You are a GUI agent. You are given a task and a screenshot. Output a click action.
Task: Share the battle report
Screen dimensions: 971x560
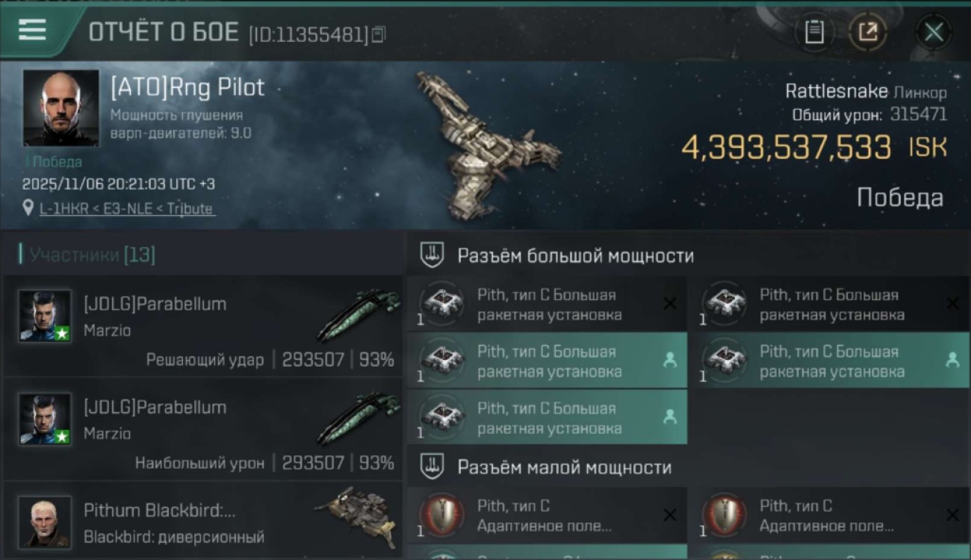tap(867, 32)
